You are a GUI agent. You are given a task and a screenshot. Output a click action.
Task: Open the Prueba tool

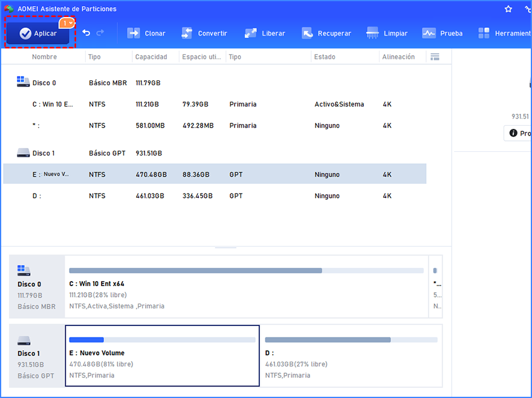click(443, 33)
